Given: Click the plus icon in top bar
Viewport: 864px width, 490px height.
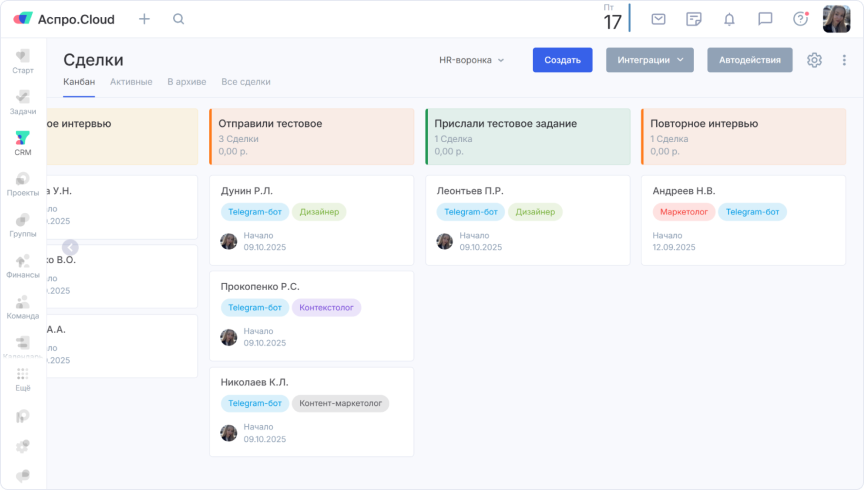Looking at the screenshot, I should [145, 19].
